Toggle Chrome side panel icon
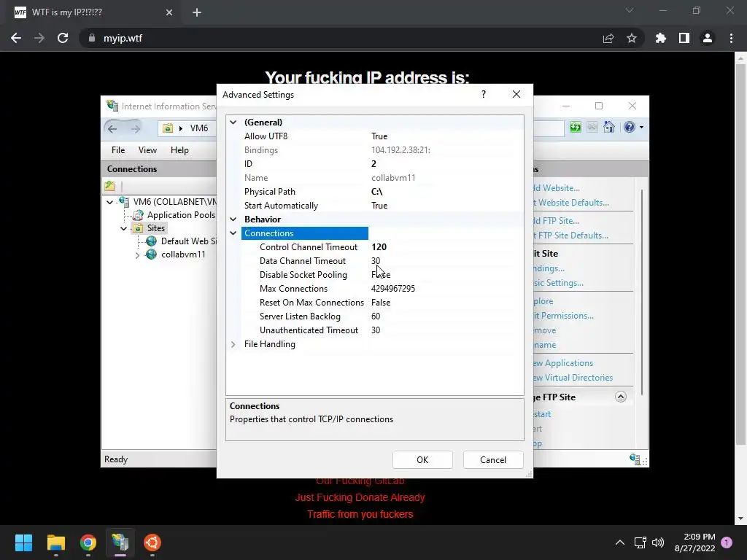Image resolution: width=747 pixels, height=560 pixels. [x=684, y=38]
